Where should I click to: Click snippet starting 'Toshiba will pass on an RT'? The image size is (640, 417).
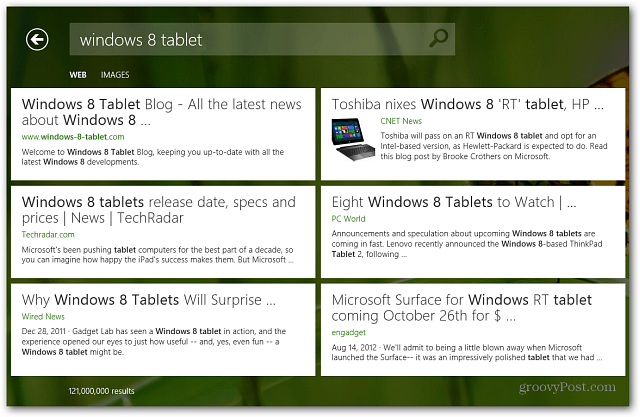(494, 146)
